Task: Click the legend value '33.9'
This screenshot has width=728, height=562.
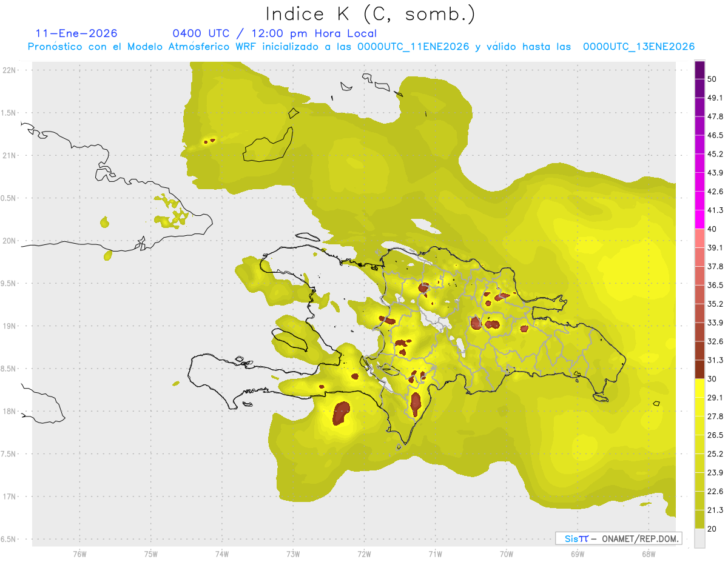Action: 716,323
